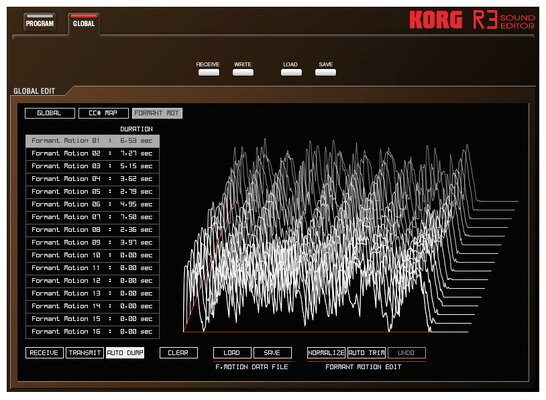
Task: Select Formant Motion 09 row
Action: tap(93, 243)
